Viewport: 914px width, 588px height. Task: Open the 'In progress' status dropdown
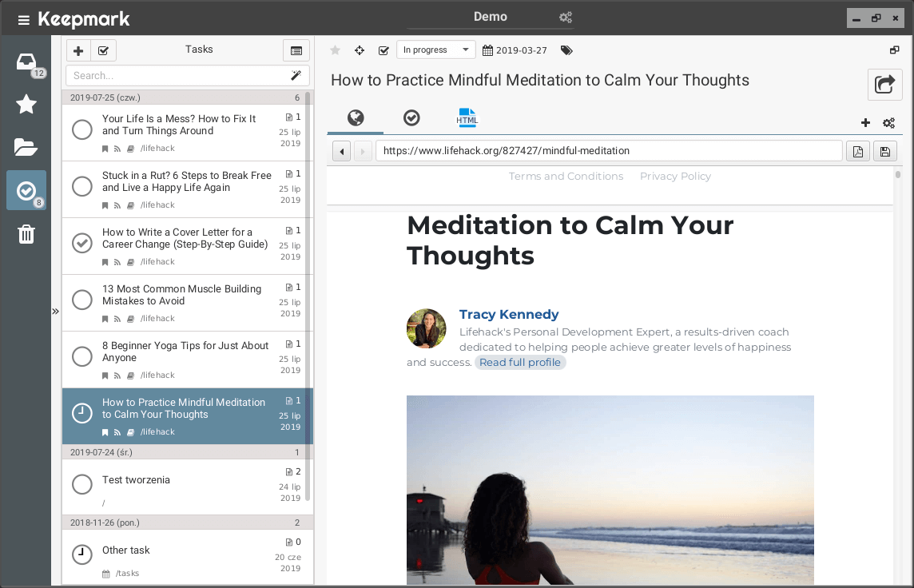(x=435, y=50)
